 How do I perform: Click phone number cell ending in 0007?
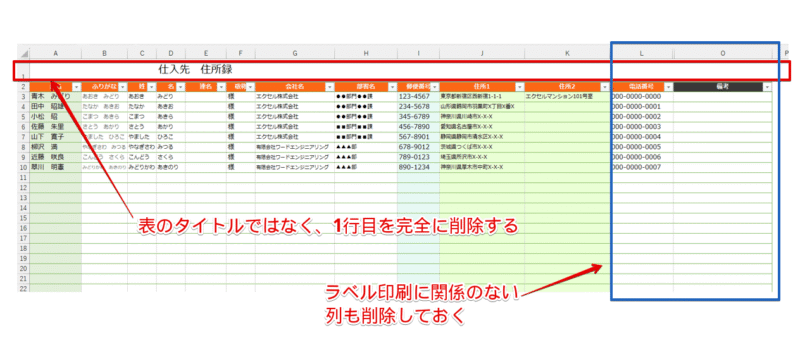tap(642, 168)
